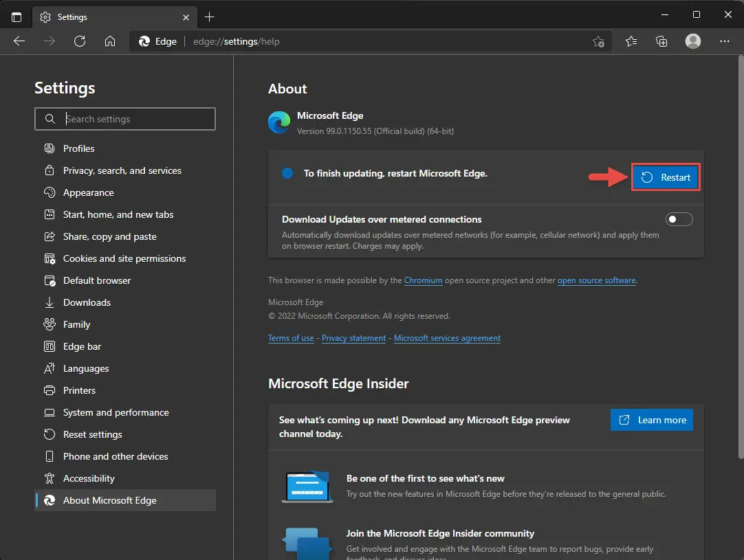
Task: Select Share, copy and paste
Action: click(x=125, y=236)
